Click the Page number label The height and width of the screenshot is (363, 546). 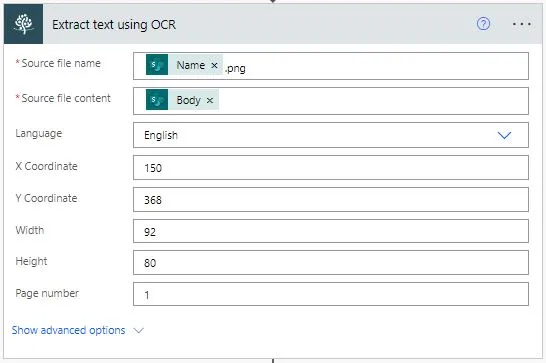[x=47, y=293]
